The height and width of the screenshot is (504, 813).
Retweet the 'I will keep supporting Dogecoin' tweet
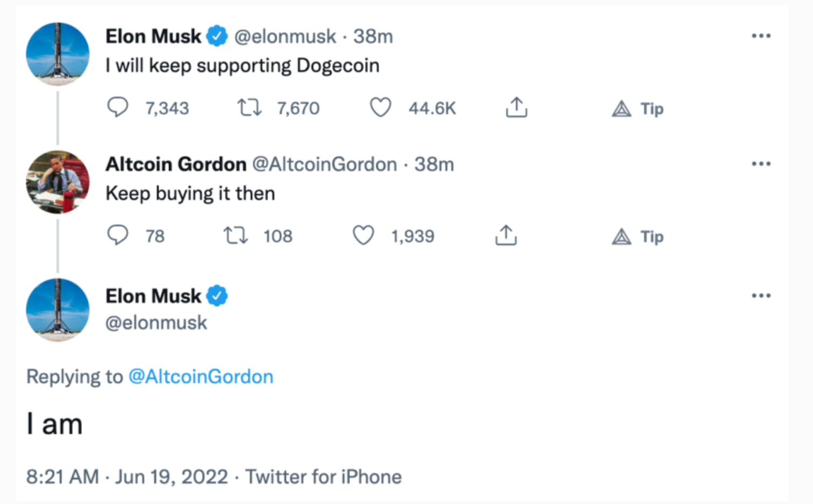(x=249, y=108)
